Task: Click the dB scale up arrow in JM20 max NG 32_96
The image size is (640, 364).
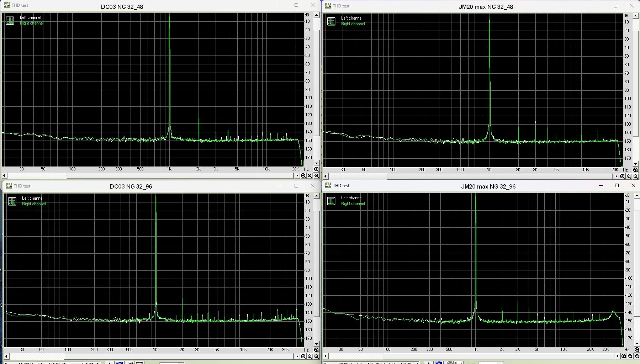Action: tap(637, 196)
